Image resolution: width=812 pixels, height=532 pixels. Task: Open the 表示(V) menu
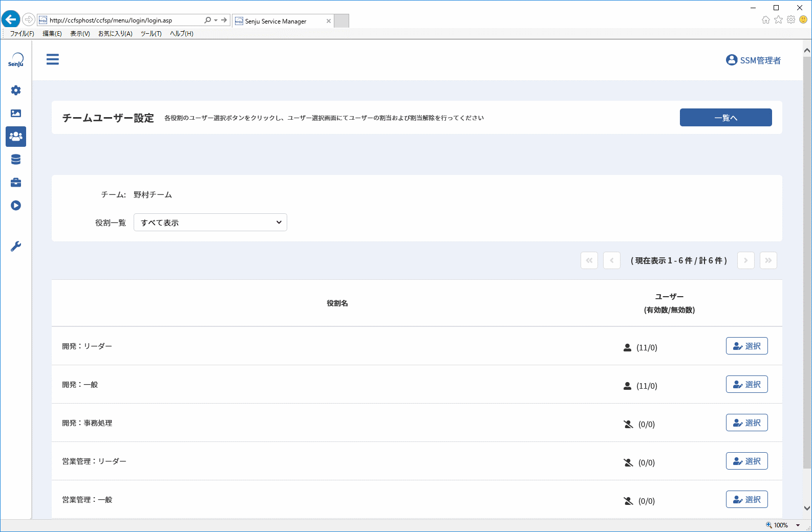pos(80,34)
